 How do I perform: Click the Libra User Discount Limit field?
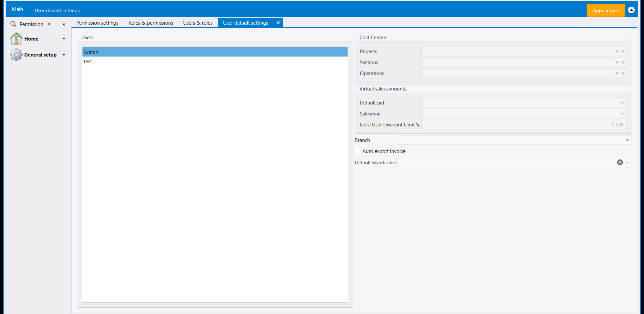pyautogui.click(x=524, y=124)
